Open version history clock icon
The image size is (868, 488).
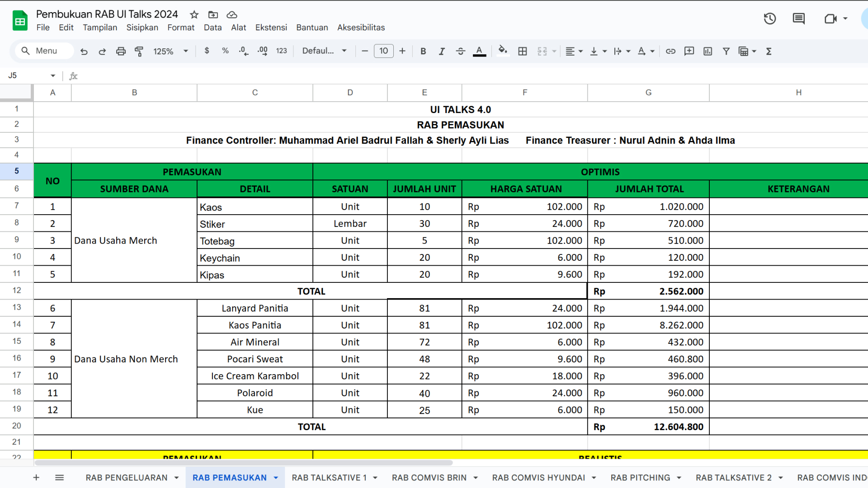[770, 19]
